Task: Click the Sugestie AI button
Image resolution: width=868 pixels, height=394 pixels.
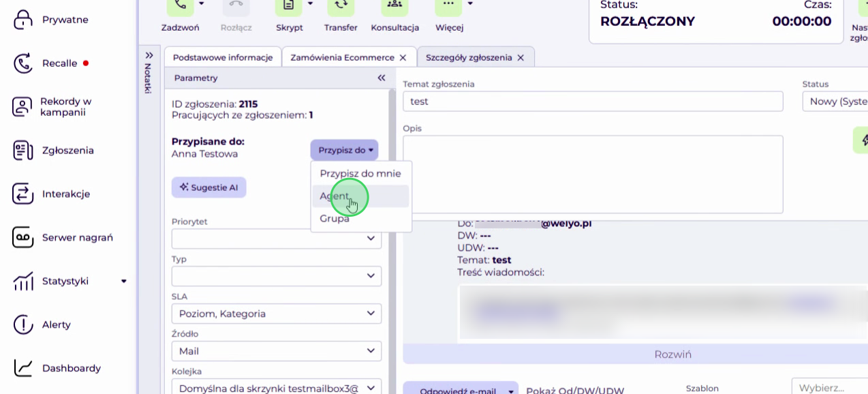Action: pos(208,187)
